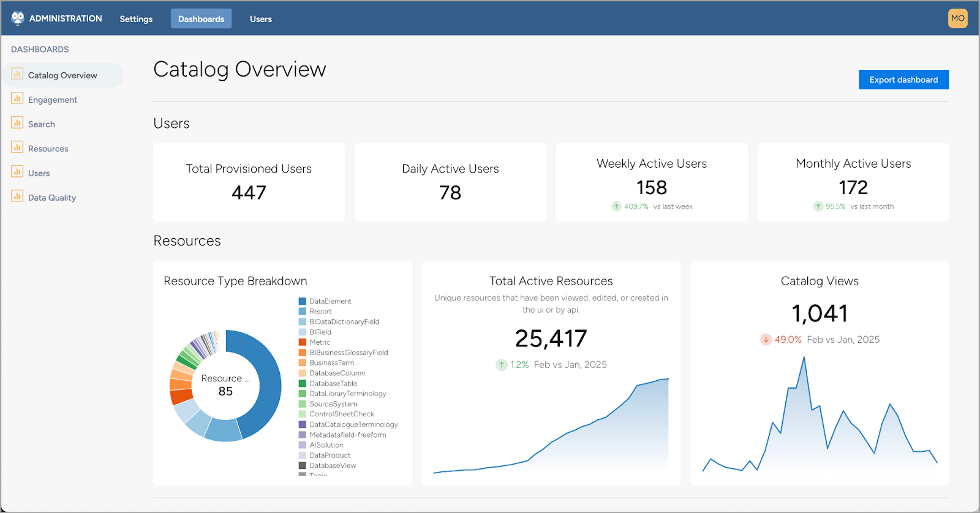Click the Resource Type Breakdown heading
Image resolution: width=980 pixels, height=513 pixels.
235,281
